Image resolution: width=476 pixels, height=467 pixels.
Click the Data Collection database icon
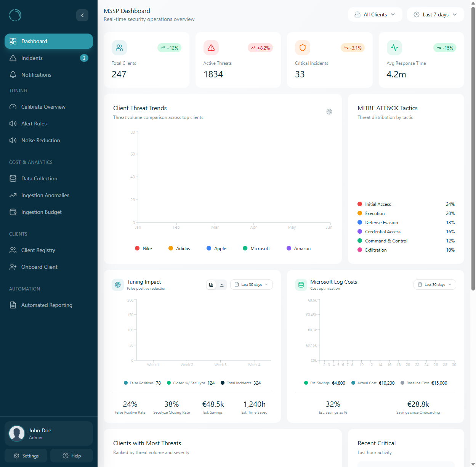coord(13,178)
